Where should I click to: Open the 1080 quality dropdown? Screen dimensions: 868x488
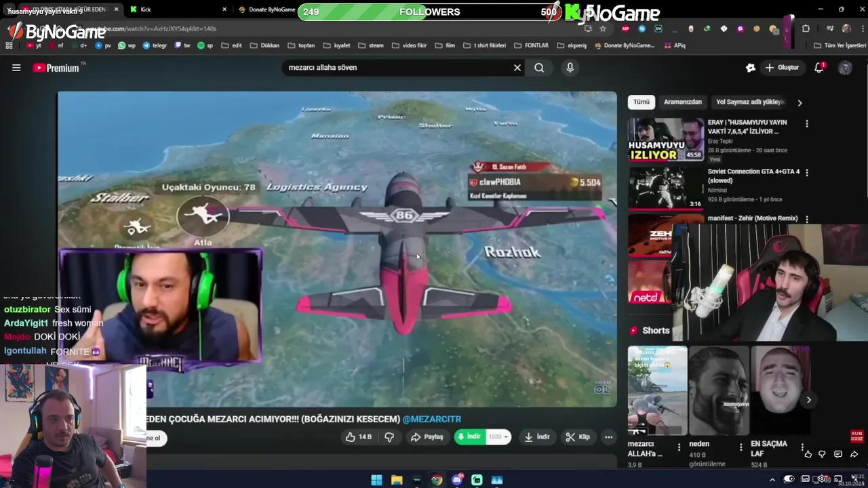pos(499,437)
